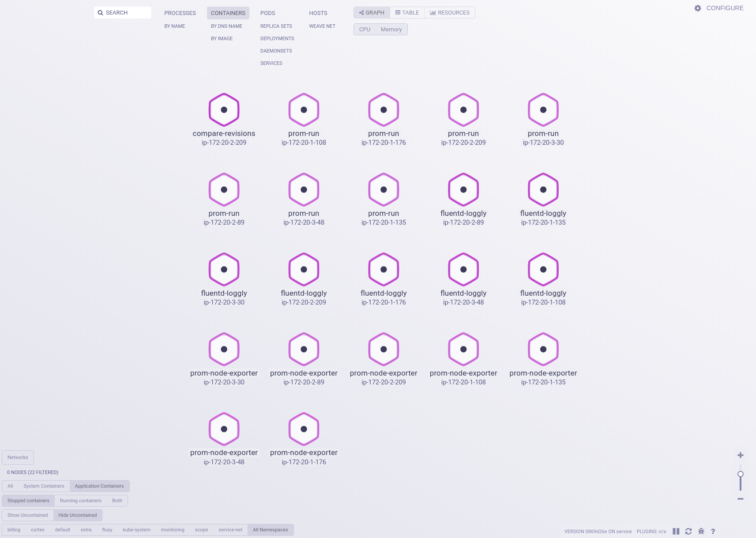Image resolution: width=756 pixels, height=538 pixels.
Task: Click prom-node-exporter hexagon on ip-172-20-1-135
Action: click(543, 350)
